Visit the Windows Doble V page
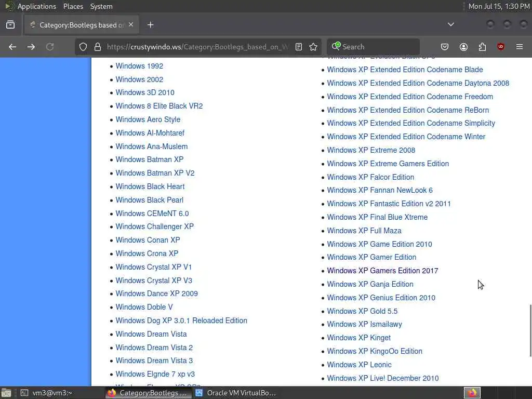Screen dimensions: 532x399 144,307
